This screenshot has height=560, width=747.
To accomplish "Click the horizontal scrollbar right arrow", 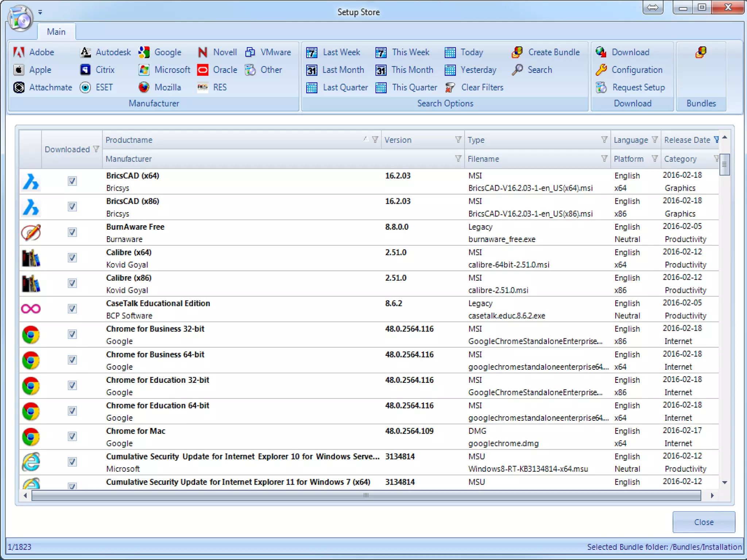I will pyautogui.click(x=712, y=495).
